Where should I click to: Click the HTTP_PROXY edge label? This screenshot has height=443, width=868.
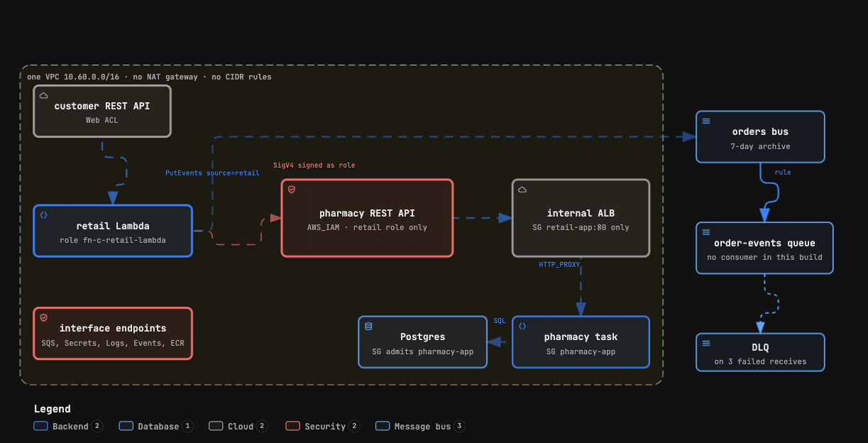pyautogui.click(x=559, y=264)
